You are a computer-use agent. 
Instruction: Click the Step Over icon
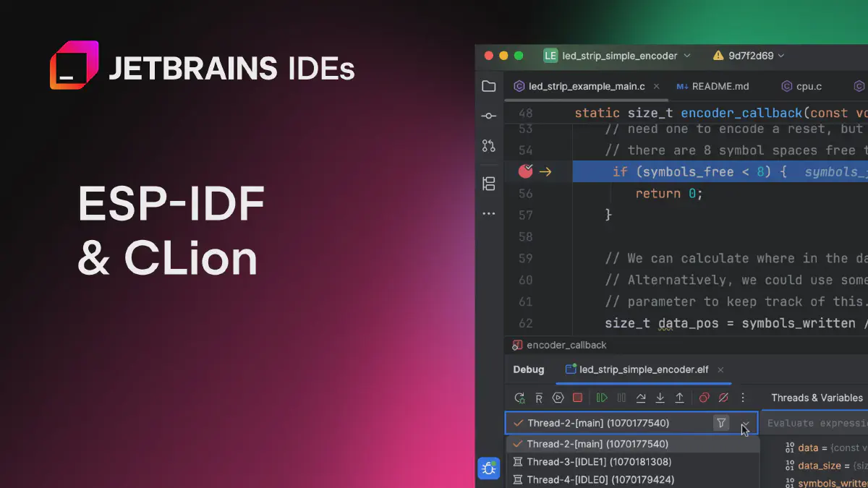tap(641, 398)
